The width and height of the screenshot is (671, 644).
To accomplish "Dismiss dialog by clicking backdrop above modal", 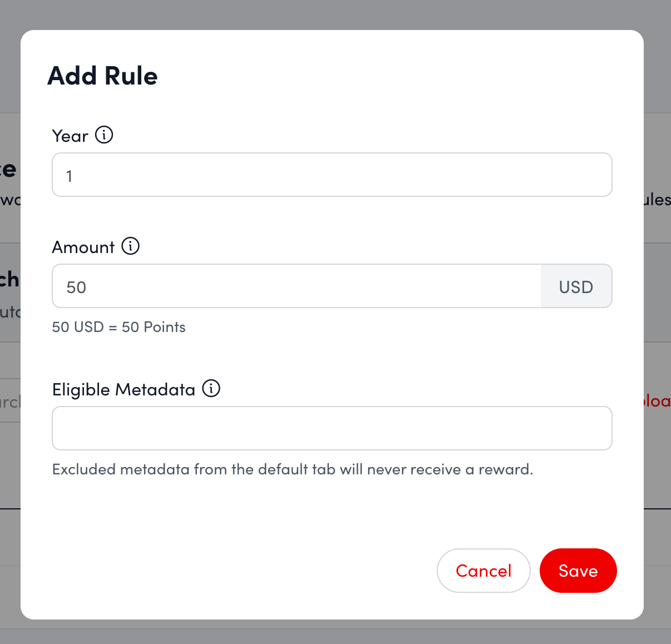I will [x=334, y=14].
